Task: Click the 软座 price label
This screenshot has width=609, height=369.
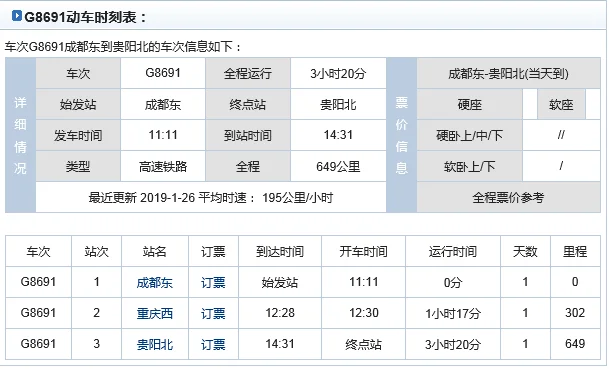Action: 561,104
